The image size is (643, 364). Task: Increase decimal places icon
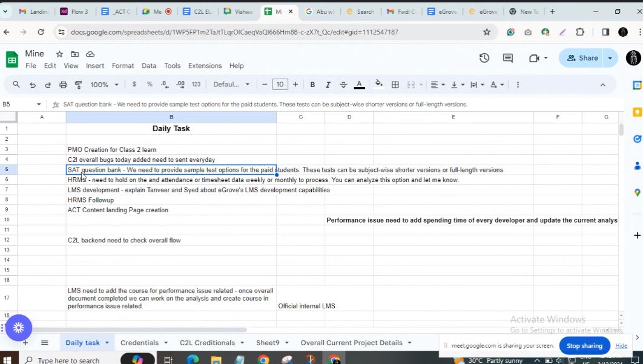(x=180, y=84)
